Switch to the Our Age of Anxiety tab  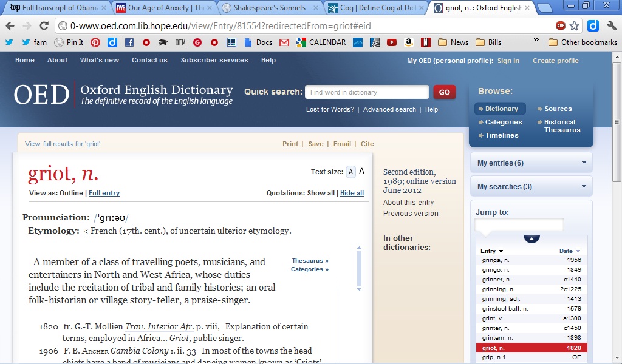(x=164, y=7)
